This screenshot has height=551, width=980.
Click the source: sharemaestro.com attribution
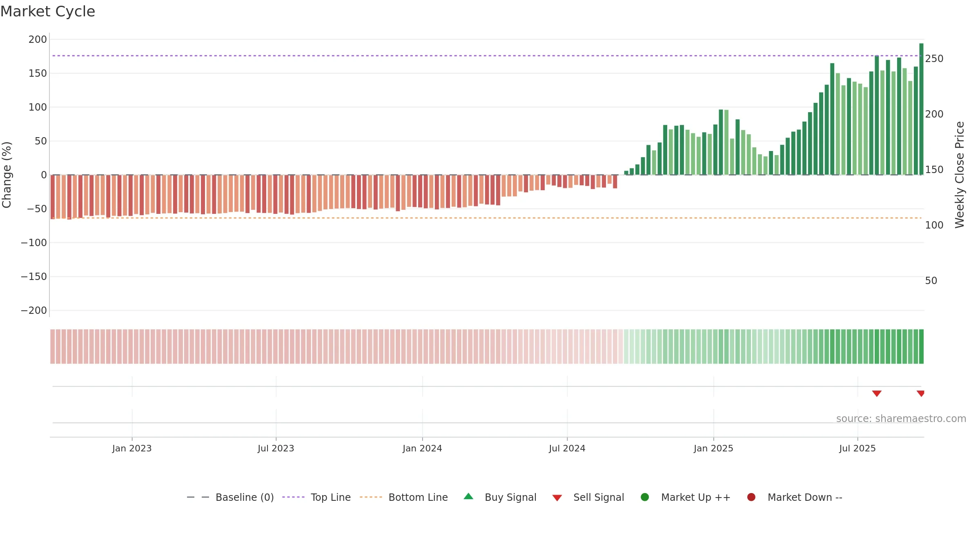[x=901, y=418]
